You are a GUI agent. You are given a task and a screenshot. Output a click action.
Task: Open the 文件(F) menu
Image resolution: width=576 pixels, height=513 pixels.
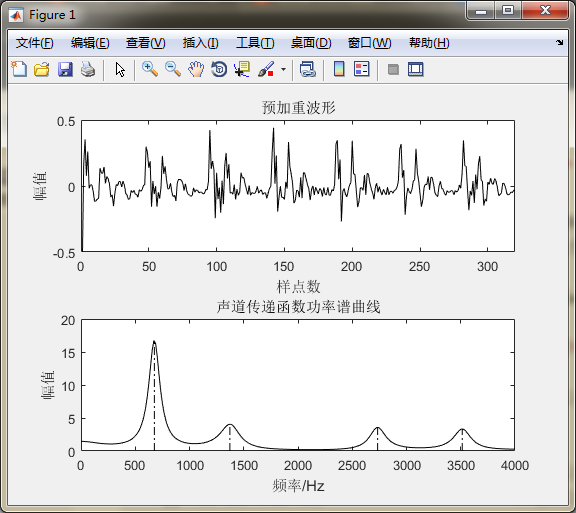point(35,43)
